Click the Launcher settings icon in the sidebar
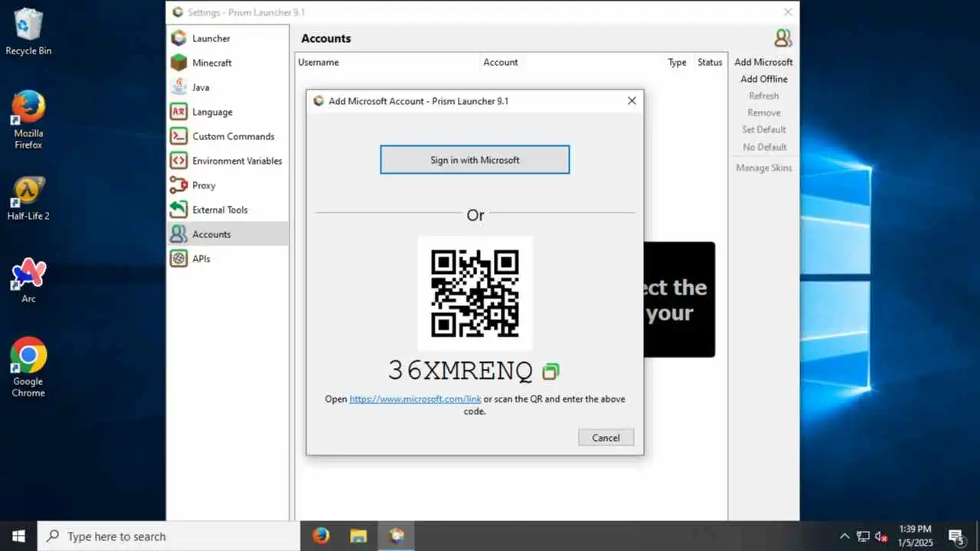 (x=178, y=38)
